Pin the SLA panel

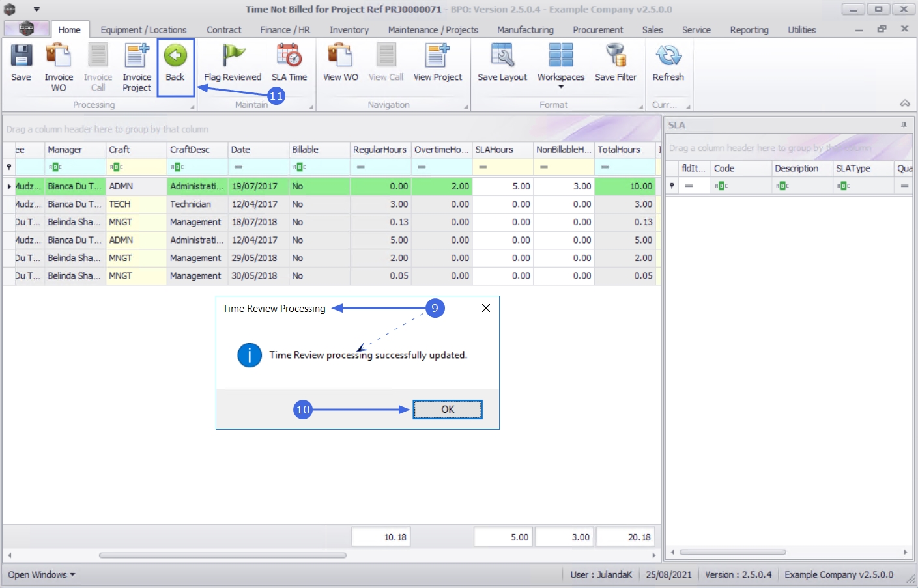pyautogui.click(x=904, y=125)
